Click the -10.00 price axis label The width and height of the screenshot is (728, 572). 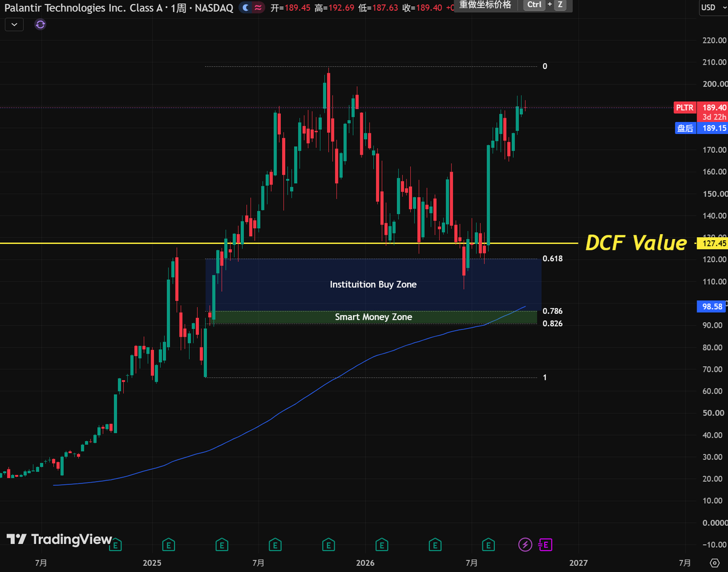[713, 544]
